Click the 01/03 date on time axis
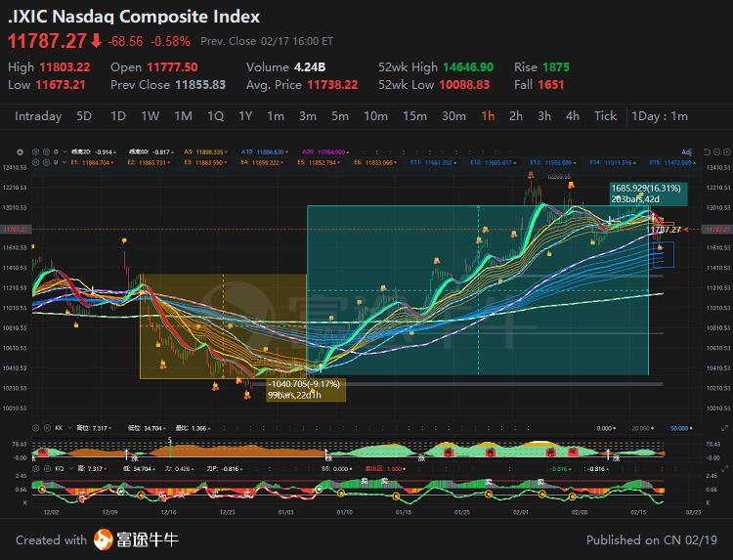 pos(286,510)
